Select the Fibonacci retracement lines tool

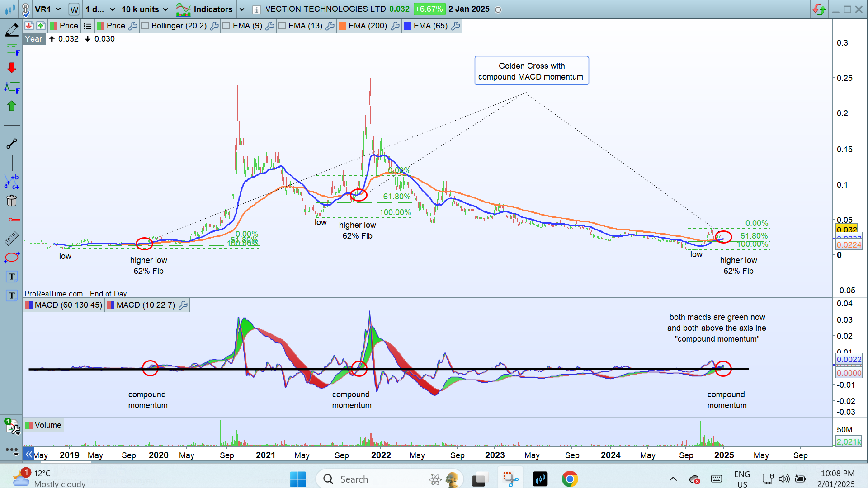[12, 49]
